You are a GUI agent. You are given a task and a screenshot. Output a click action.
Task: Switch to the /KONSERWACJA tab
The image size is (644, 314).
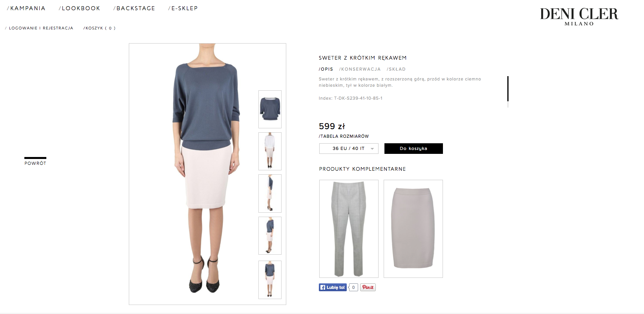pos(360,69)
